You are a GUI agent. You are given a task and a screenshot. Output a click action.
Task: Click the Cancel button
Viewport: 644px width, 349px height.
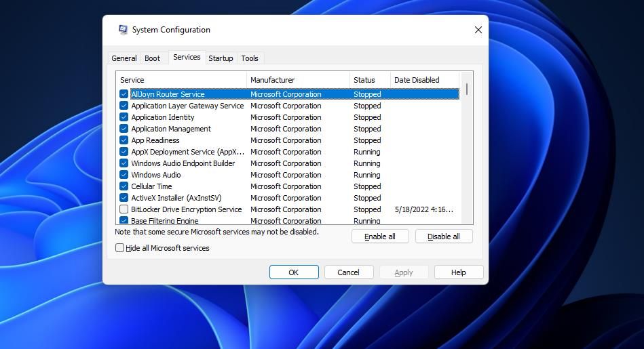[348, 272]
